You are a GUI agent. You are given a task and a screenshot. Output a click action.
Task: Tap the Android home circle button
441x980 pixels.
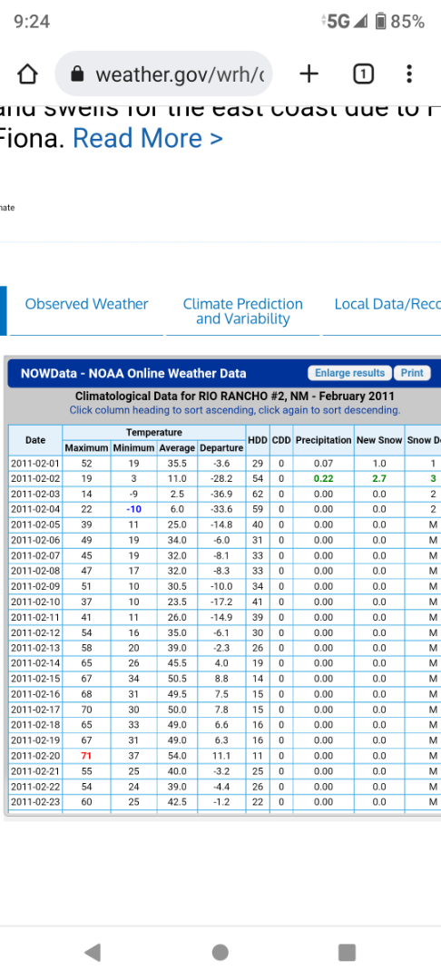220,952
